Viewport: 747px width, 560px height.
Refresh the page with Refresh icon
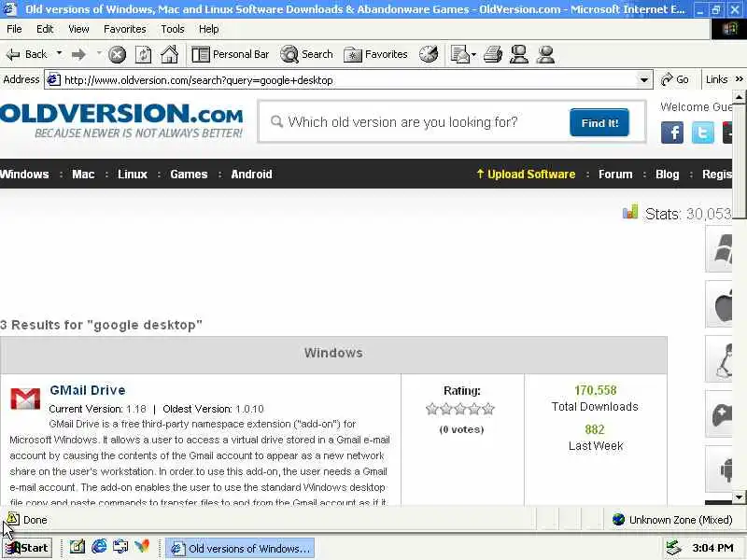144,55
